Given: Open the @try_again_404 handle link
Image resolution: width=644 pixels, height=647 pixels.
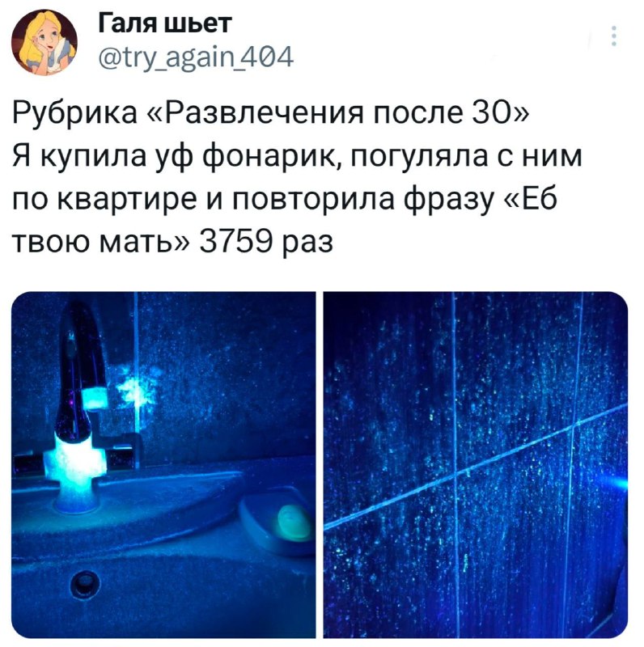Looking at the screenshot, I should [x=196, y=57].
